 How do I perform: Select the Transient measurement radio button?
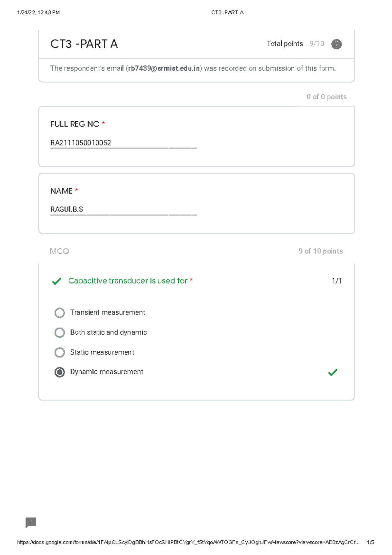pyautogui.click(x=59, y=313)
